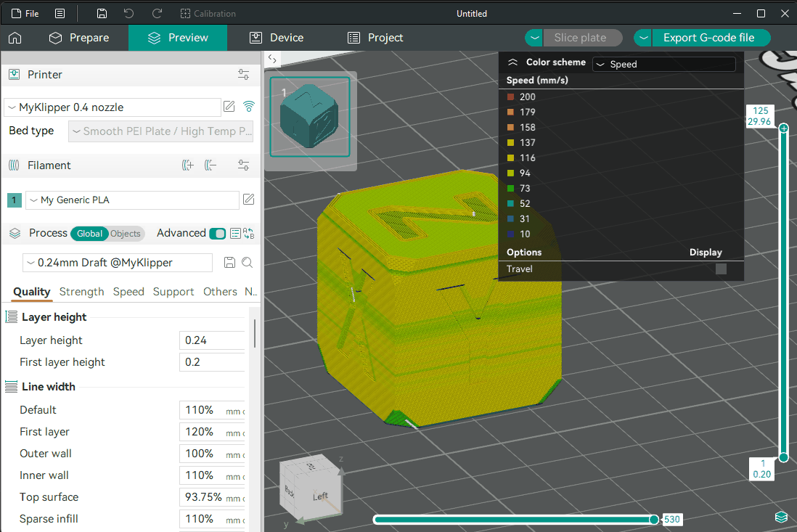Click the add filament icon
This screenshot has height=532, width=797.
click(187, 165)
